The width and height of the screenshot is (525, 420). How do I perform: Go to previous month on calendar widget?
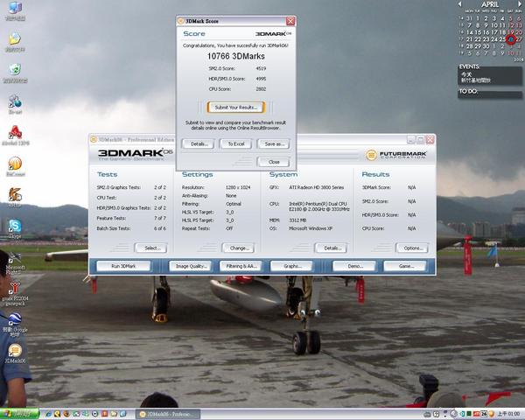coord(459,4)
